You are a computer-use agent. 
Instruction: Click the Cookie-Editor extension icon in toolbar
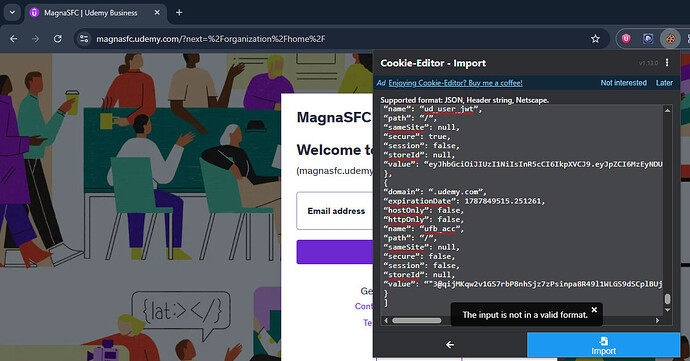[x=670, y=39]
